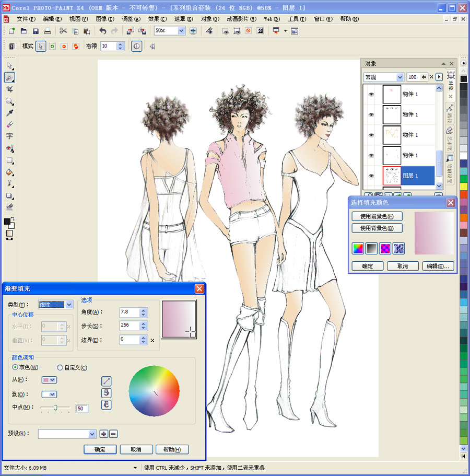
Task: Click 编辑(E)... in the fill color dialog
Action: pos(438,266)
